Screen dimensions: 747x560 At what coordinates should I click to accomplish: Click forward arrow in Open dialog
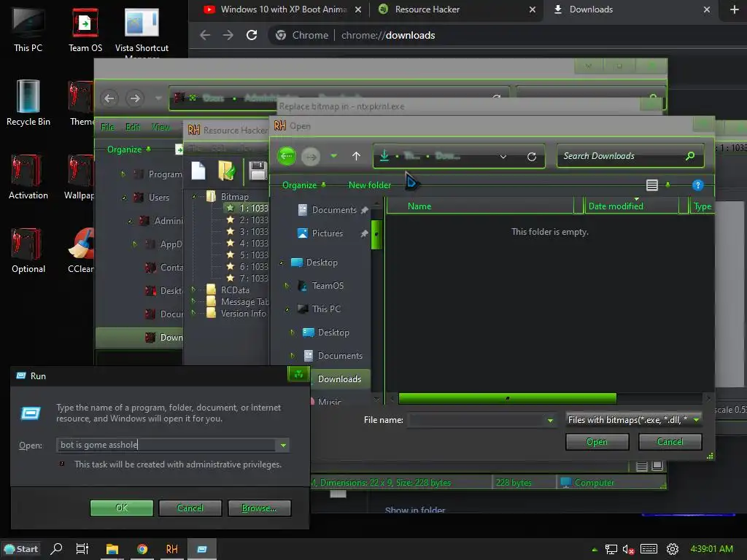pos(311,156)
